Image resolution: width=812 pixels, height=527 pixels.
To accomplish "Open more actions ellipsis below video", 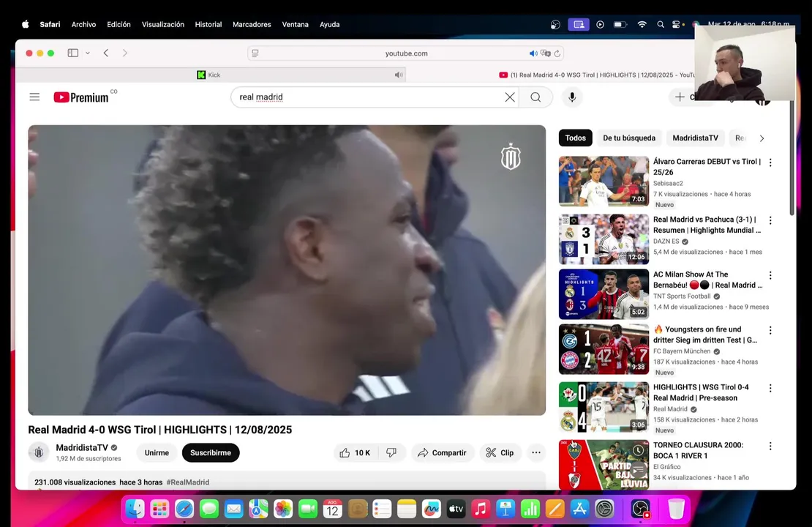I will [x=536, y=452].
